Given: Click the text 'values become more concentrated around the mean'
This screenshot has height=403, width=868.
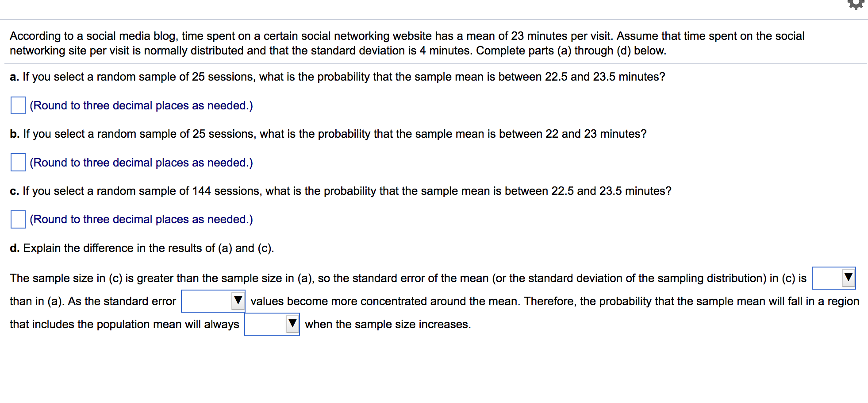Looking at the screenshot, I should pyautogui.click(x=385, y=301).
